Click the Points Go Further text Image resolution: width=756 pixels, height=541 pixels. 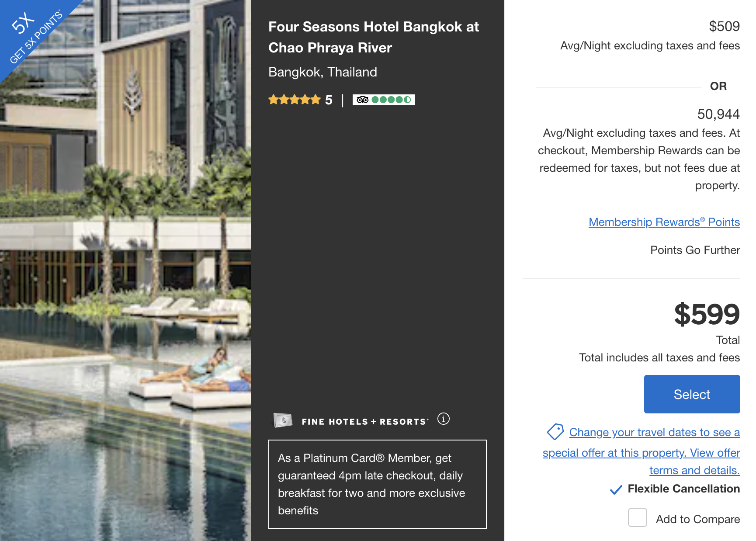pyautogui.click(x=695, y=250)
